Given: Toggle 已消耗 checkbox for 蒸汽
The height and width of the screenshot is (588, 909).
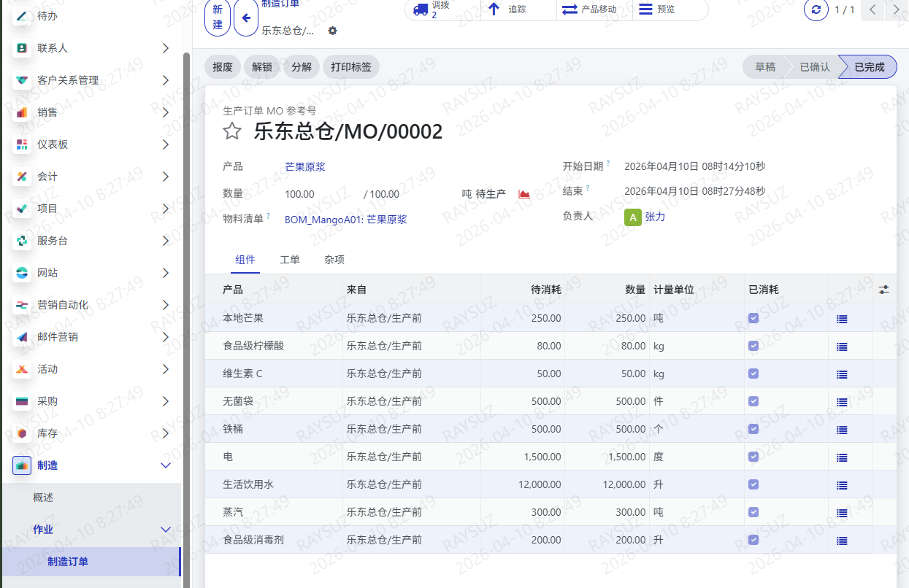Looking at the screenshot, I should (x=753, y=512).
